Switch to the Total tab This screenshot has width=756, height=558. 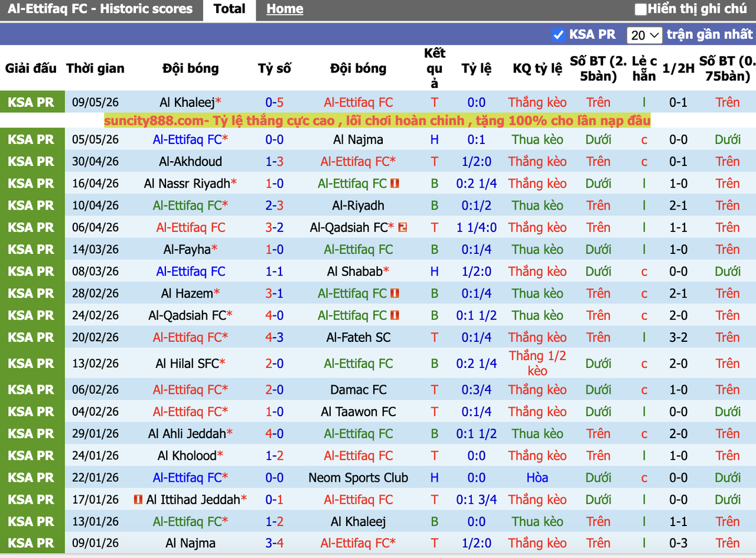[x=230, y=9]
